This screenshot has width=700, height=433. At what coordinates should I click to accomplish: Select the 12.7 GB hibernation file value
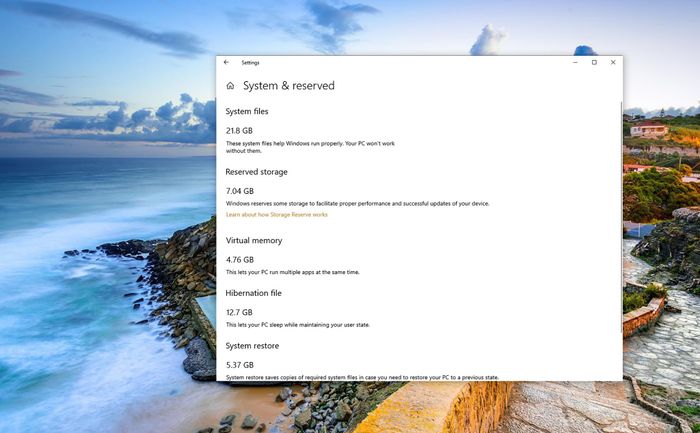(x=239, y=312)
